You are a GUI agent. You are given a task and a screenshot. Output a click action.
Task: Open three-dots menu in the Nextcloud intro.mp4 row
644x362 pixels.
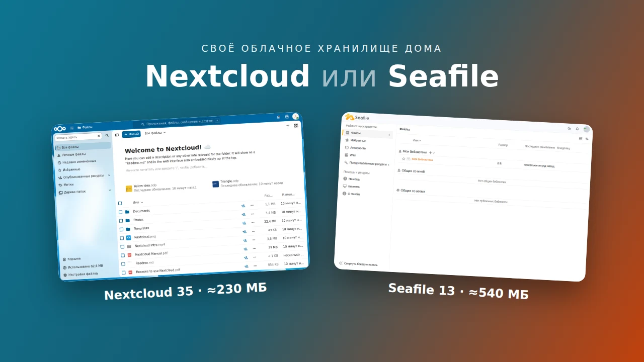[254, 240]
